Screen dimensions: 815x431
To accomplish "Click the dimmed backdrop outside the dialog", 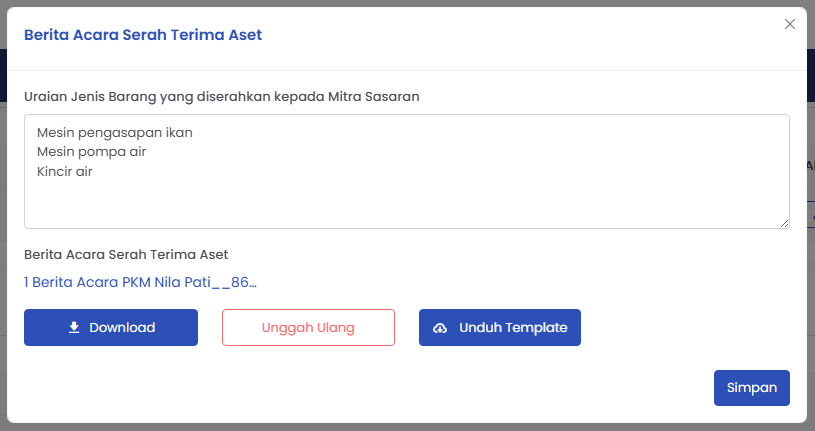I will pos(3,200).
